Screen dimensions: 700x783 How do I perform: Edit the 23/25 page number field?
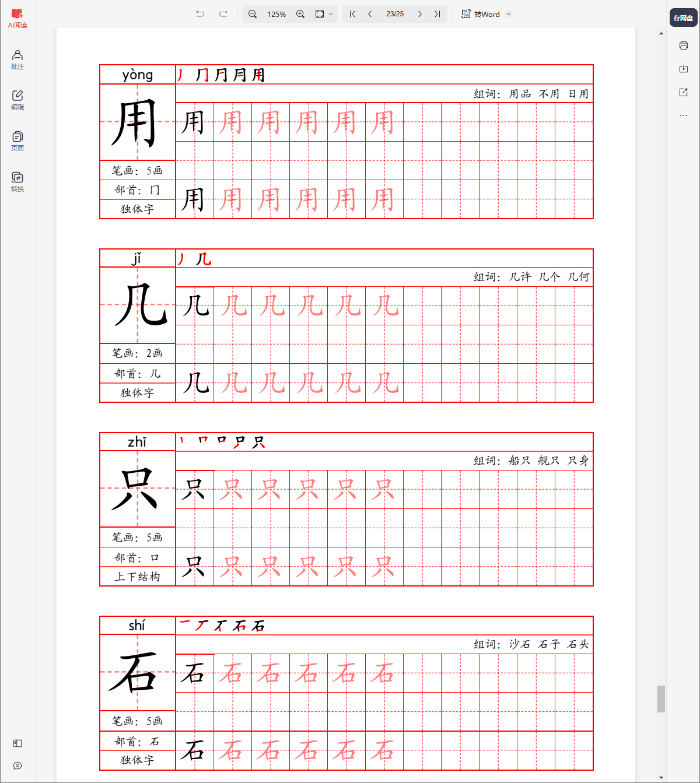394,13
